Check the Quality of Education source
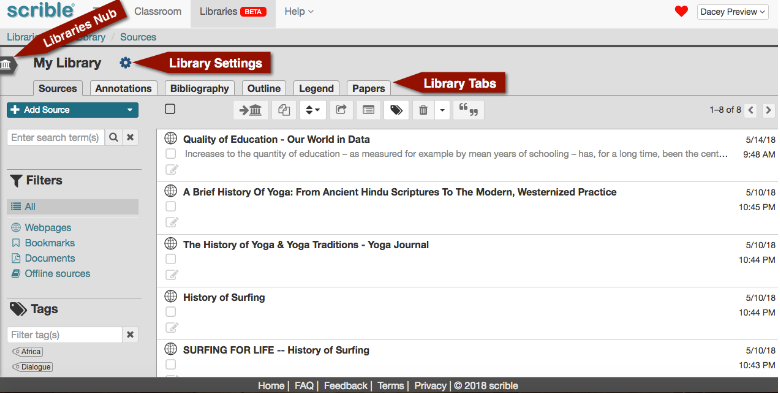The image size is (780, 393). 171,154
